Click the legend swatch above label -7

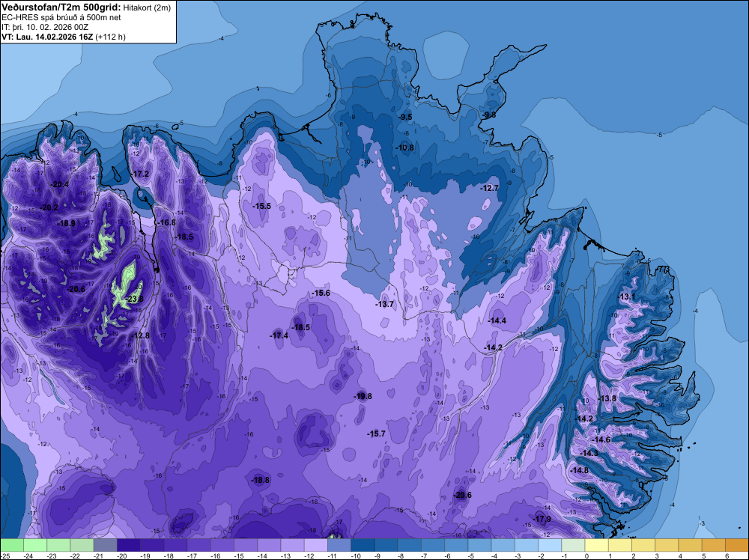tap(433, 545)
